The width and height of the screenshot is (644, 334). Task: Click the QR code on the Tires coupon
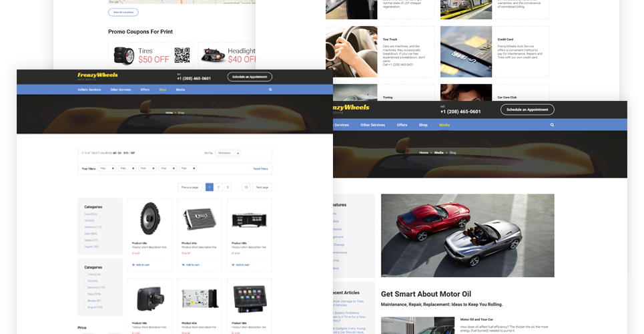click(x=182, y=55)
